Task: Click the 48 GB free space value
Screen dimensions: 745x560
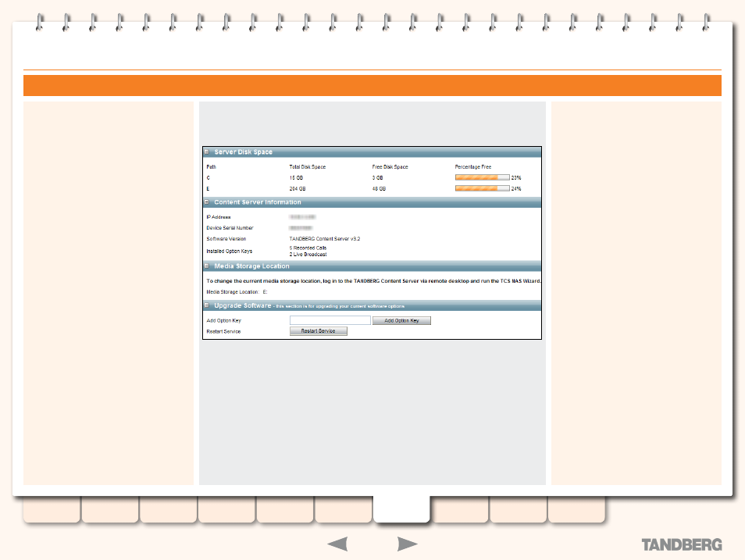Action: pos(380,189)
